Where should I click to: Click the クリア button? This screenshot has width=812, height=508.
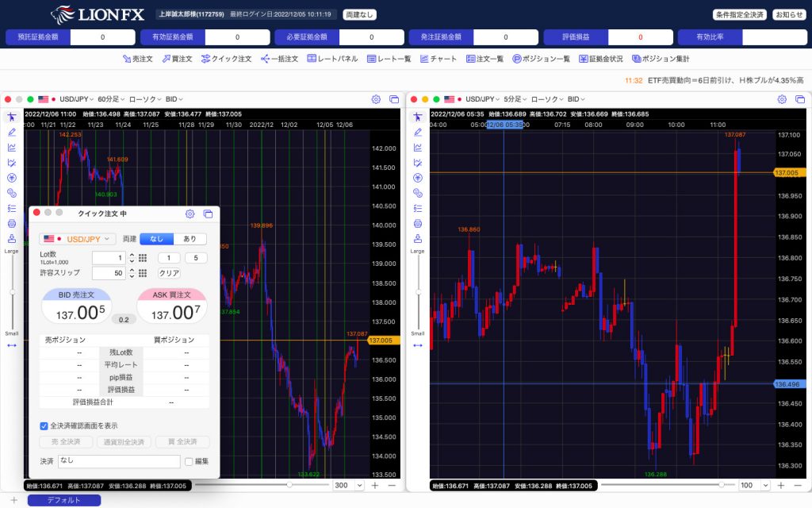tap(169, 273)
